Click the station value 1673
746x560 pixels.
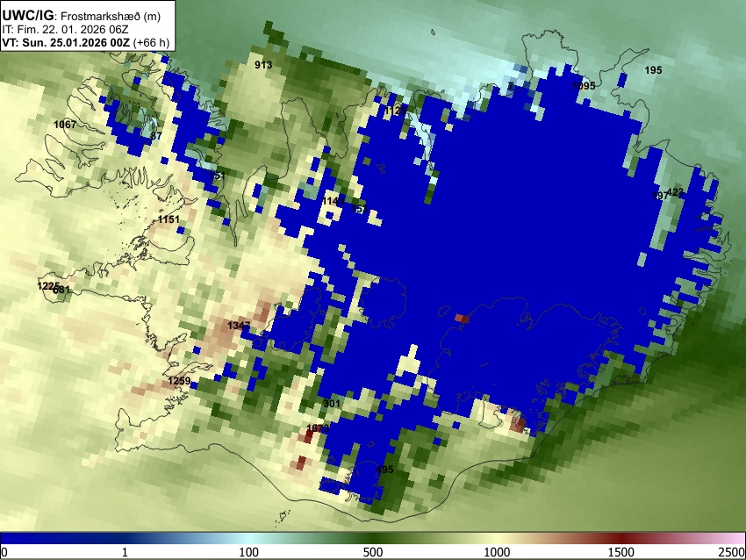click(x=318, y=427)
